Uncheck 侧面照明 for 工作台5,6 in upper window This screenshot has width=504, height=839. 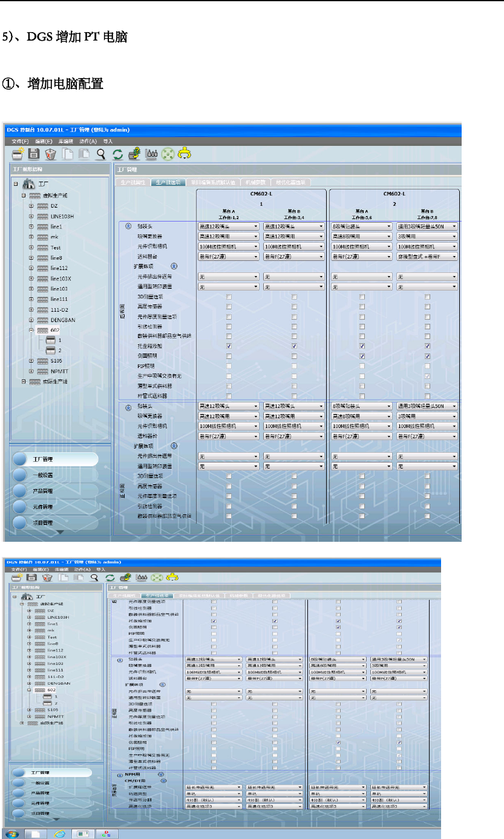click(x=362, y=356)
